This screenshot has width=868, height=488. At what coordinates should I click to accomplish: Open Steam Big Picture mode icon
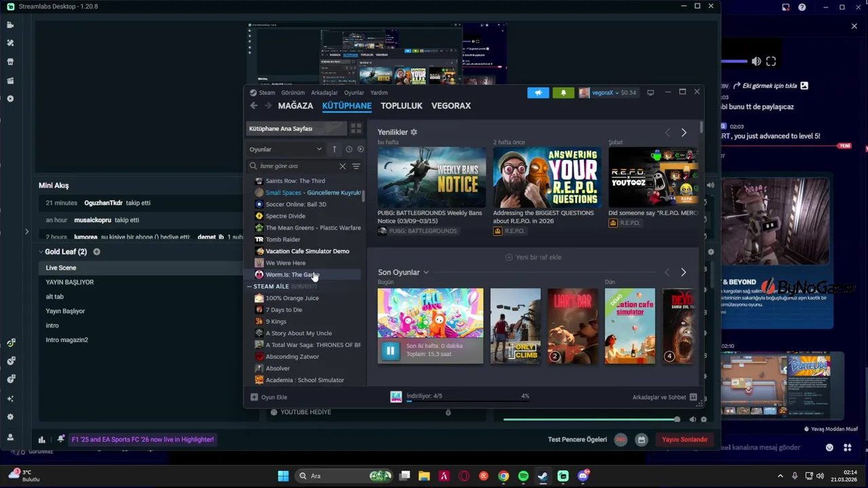point(650,92)
